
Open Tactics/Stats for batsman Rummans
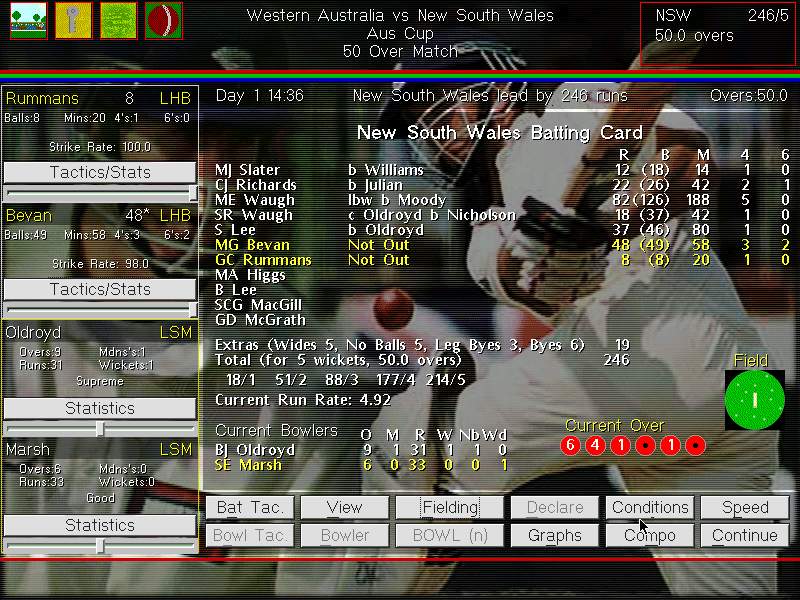tap(99, 171)
